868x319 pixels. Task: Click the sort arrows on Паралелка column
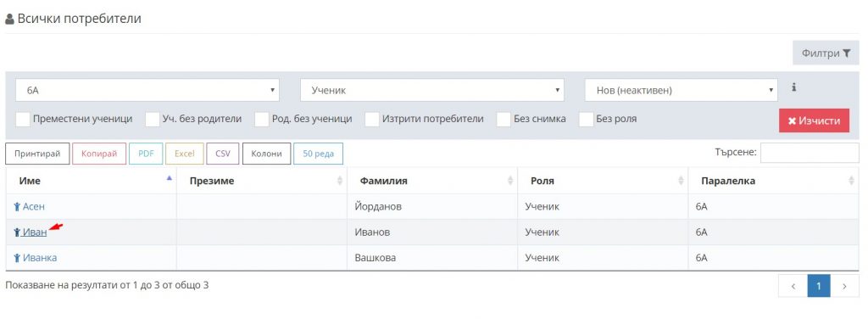tap(851, 181)
